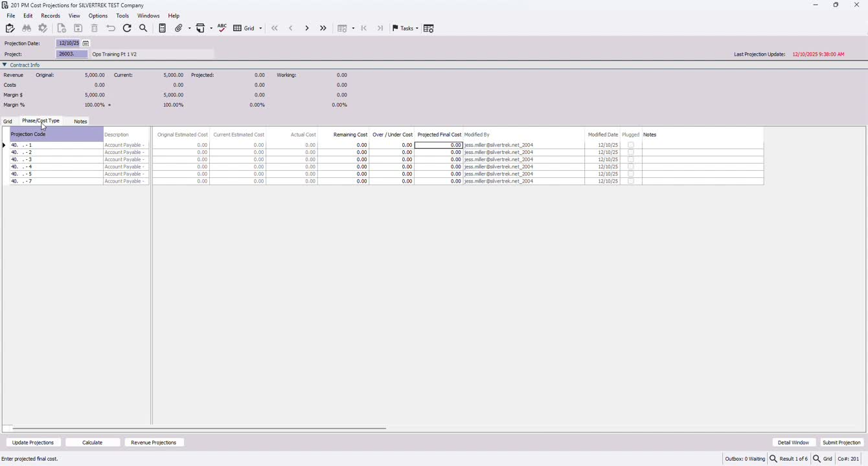Click the Update Projections button
The width and height of the screenshot is (868, 466).
tap(33, 443)
